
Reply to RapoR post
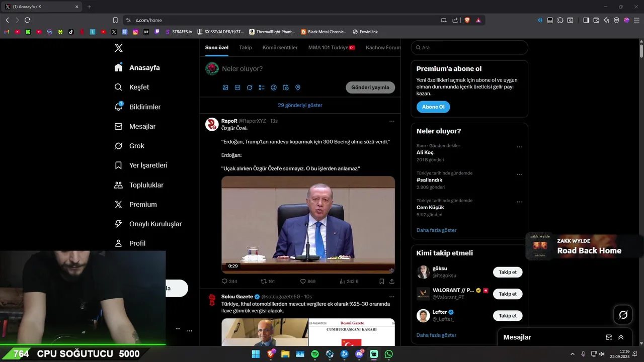click(x=229, y=282)
